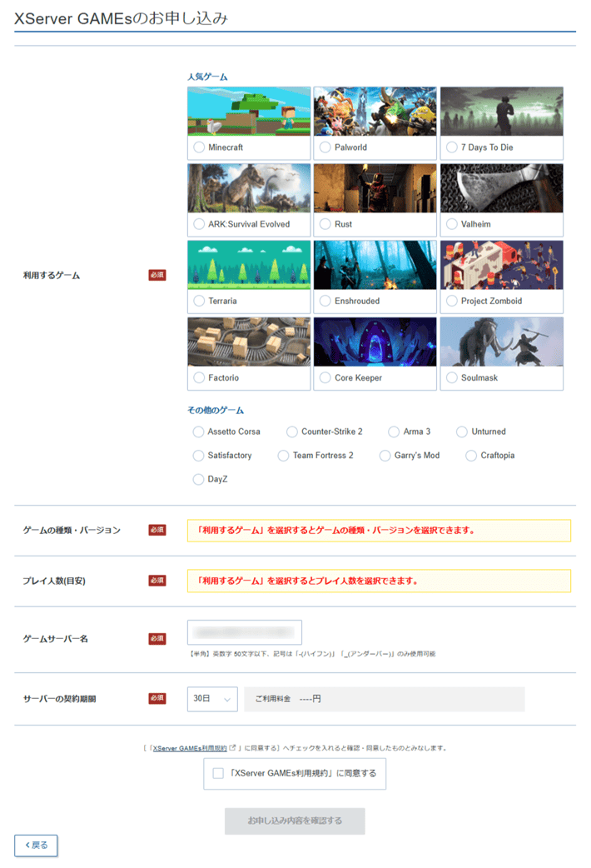Click the Project Zomboid thumbnail image
Viewport: 591px width, 868px height.
point(502,265)
